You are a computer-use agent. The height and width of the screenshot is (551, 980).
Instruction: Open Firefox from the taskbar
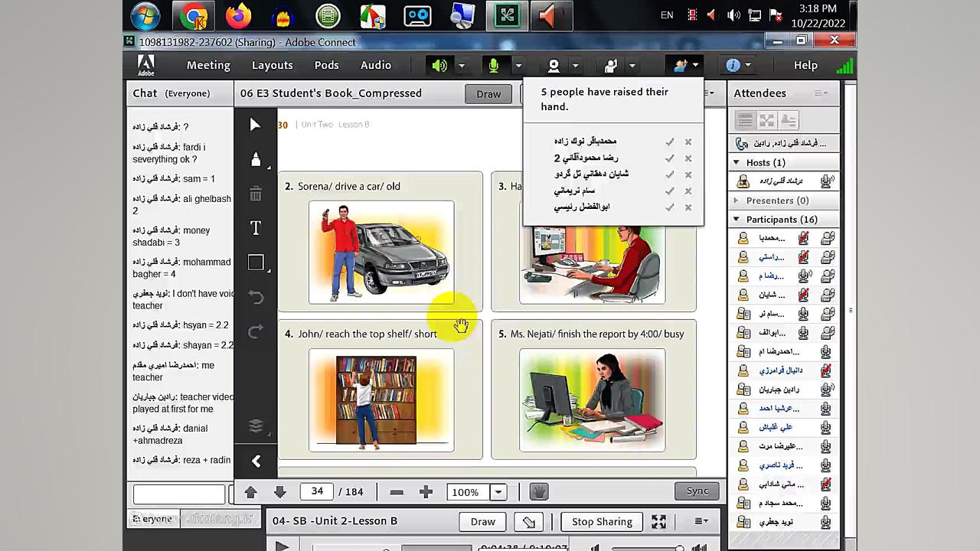coord(239,16)
